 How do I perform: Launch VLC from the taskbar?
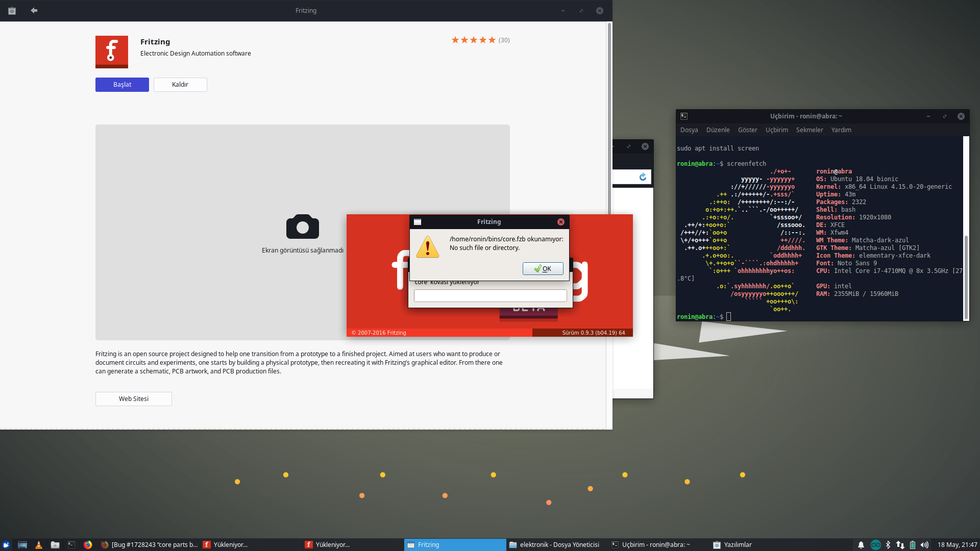click(39, 544)
